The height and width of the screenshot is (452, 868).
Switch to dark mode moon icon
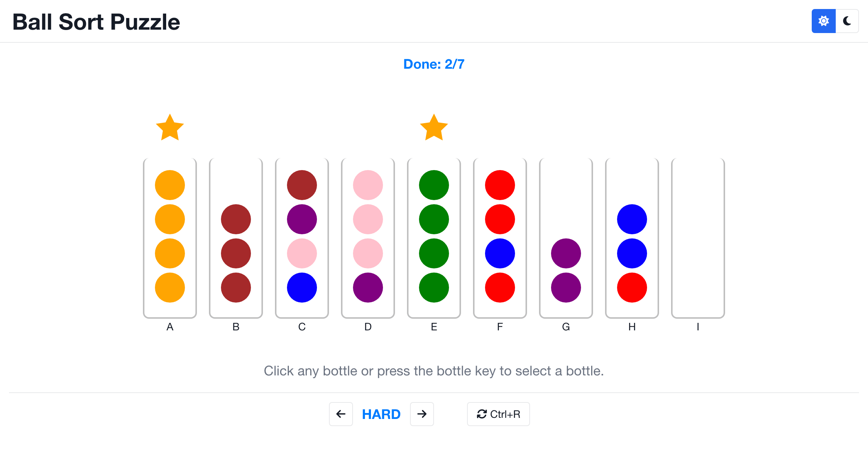coord(847,21)
